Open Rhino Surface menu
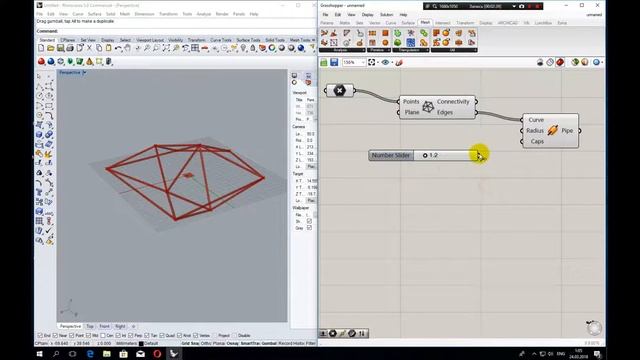The image size is (640, 360). pyautogui.click(x=94, y=14)
